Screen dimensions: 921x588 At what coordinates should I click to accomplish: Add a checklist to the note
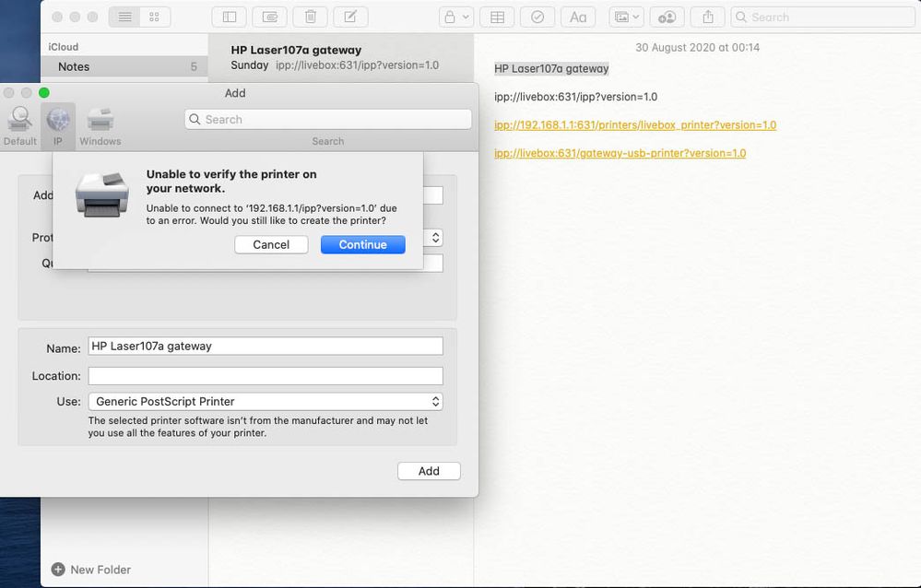537,17
